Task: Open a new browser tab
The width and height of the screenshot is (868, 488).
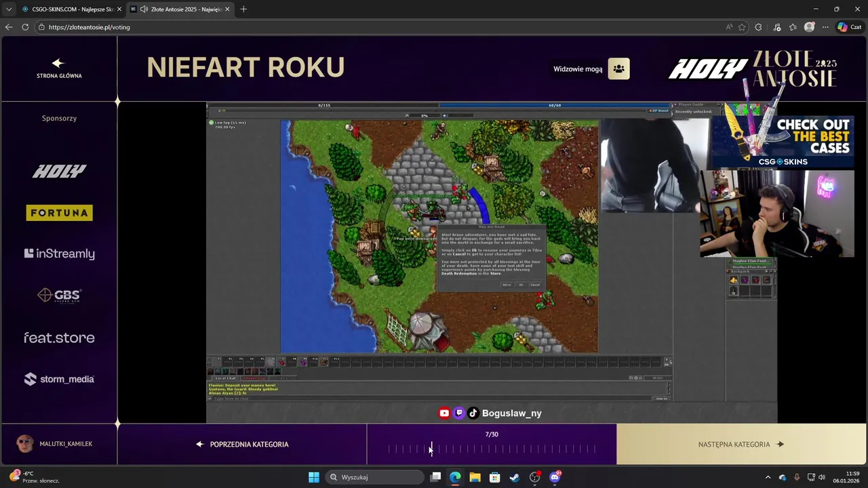Action: [243, 9]
